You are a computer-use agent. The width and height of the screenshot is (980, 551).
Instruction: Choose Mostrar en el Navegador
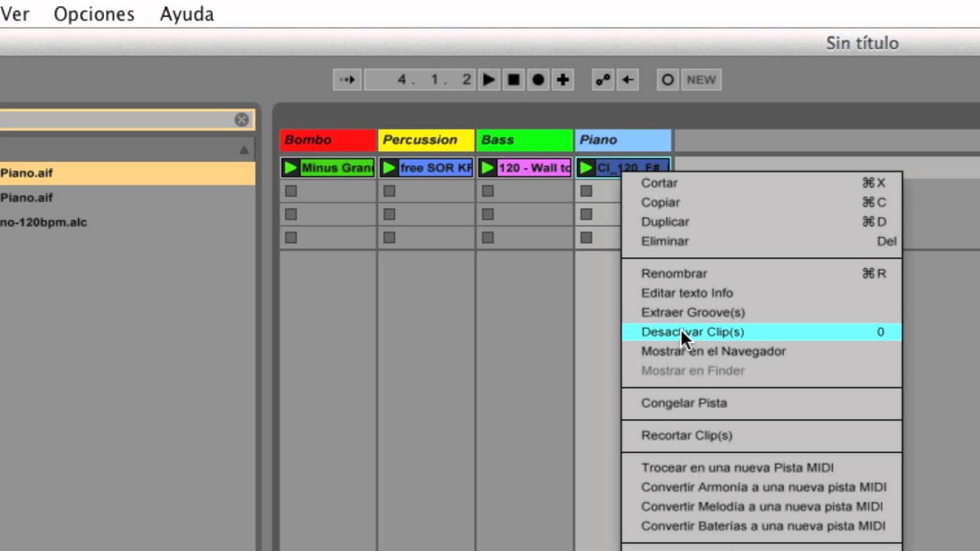pos(761,351)
